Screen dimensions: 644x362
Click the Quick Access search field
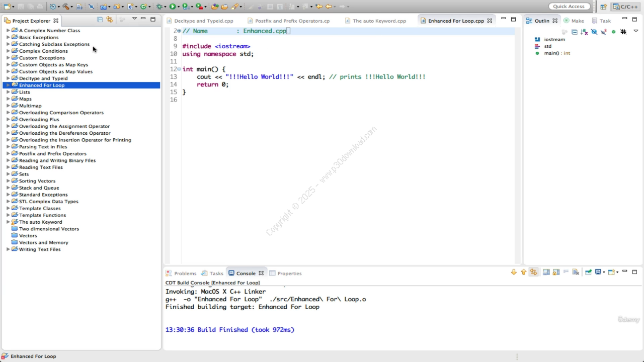tap(569, 7)
